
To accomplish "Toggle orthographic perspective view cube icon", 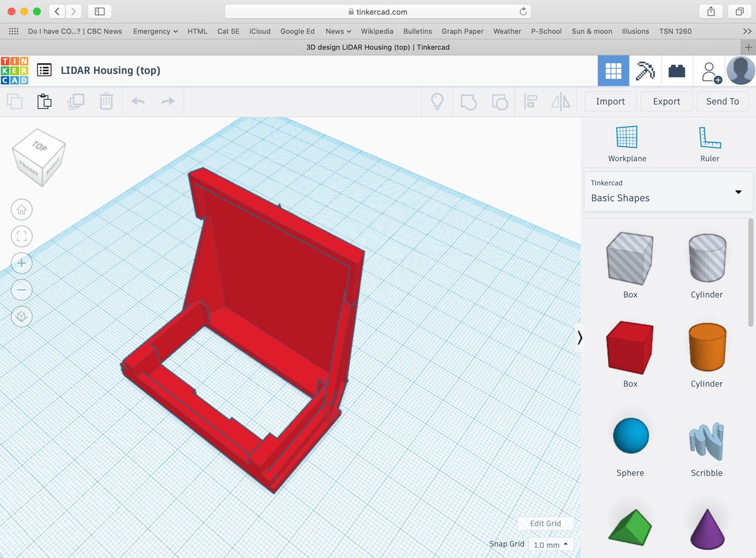I will click(x=22, y=317).
